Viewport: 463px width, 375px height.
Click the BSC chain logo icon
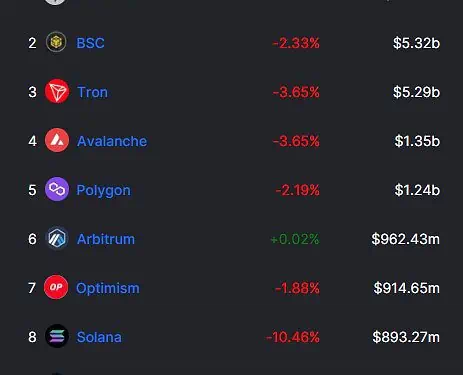point(56,42)
